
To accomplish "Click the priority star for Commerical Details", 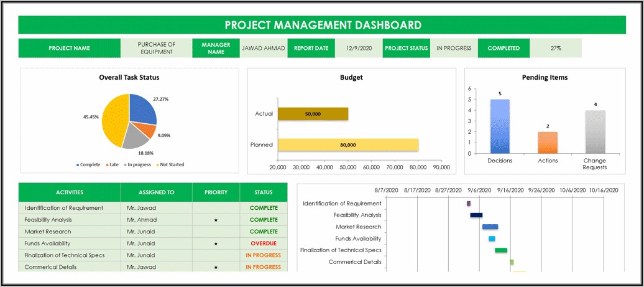I will click(216, 267).
